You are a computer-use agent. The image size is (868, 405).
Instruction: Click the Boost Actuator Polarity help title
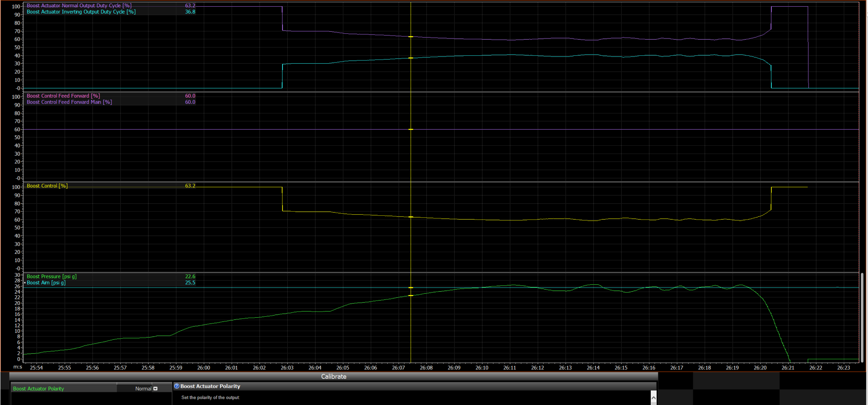coord(210,386)
